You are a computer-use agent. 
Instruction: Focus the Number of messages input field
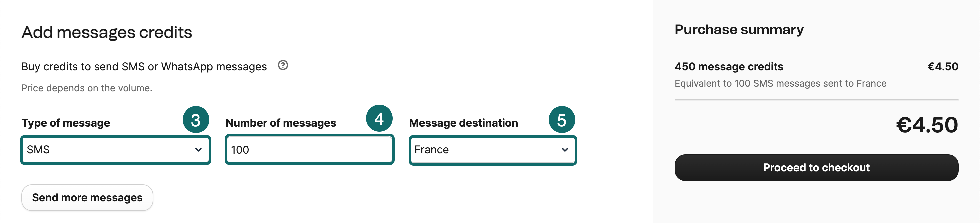(309, 150)
